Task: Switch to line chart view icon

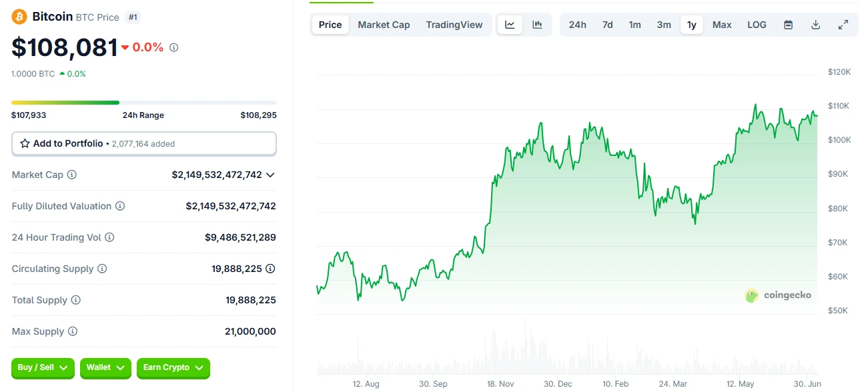Action: click(510, 25)
